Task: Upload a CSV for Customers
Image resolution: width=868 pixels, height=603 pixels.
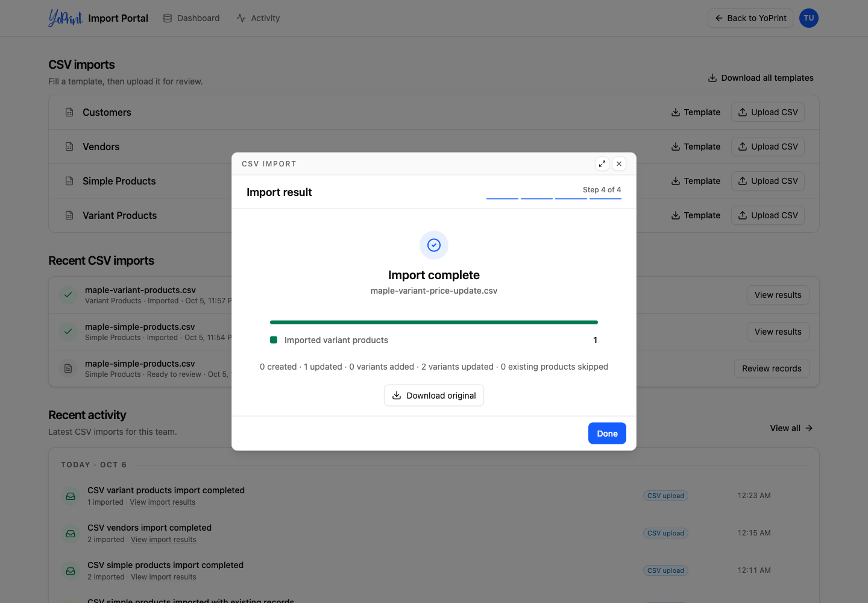Action: pyautogui.click(x=768, y=112)
